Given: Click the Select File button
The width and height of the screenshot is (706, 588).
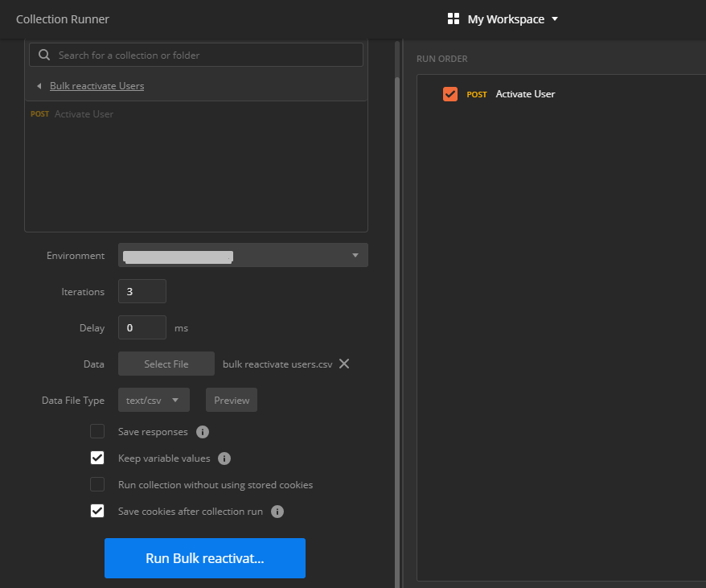Looking at the screenshot, I should coord(166,364).
